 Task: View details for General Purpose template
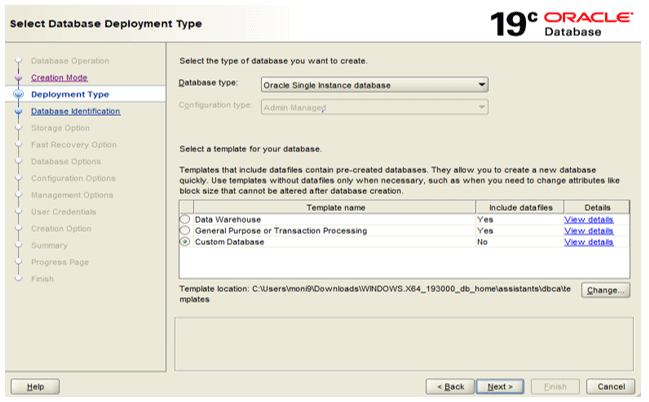point(588,230)
